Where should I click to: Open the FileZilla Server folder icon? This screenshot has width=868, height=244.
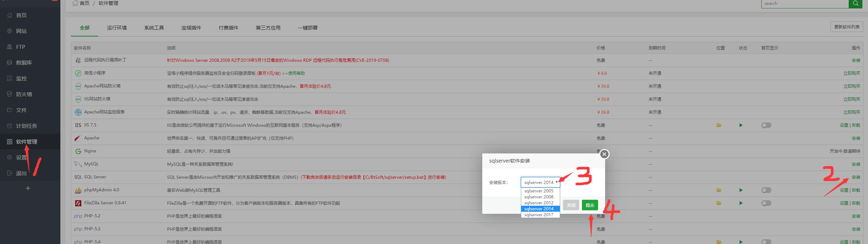tap(719, 203)
